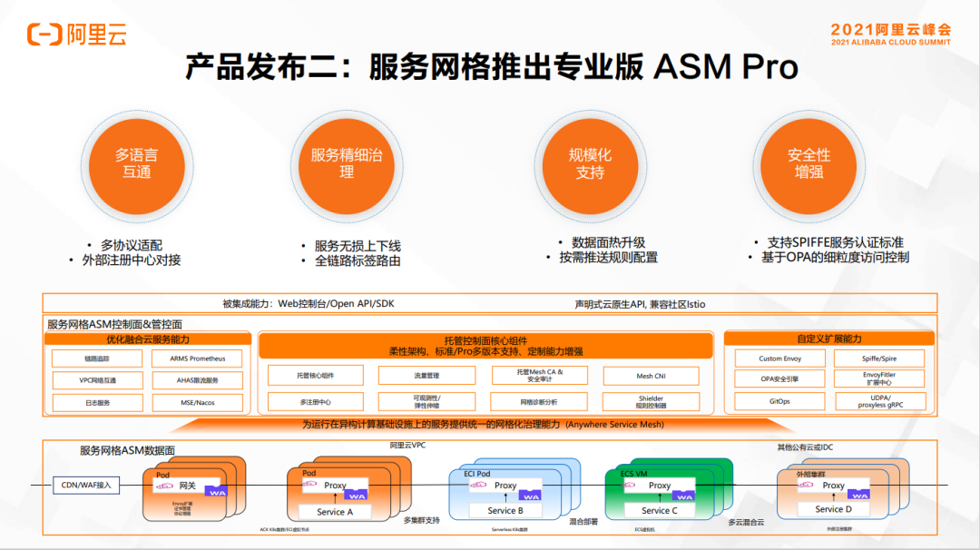
Task: Click the 全链路标签路由 bullet
Action: 358,261
